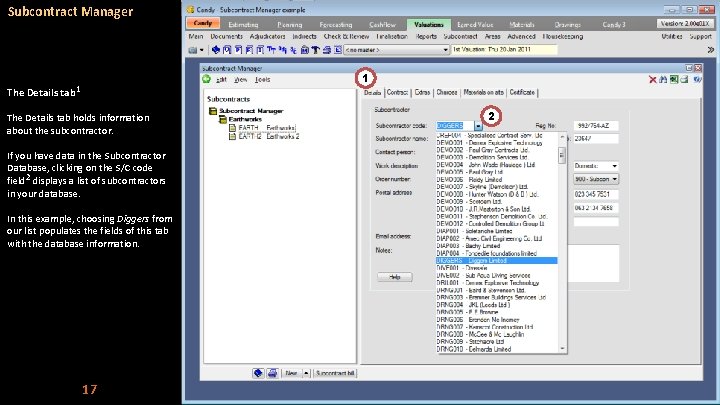
Task: Click the green Excel export icon
Action: point(674,79)
